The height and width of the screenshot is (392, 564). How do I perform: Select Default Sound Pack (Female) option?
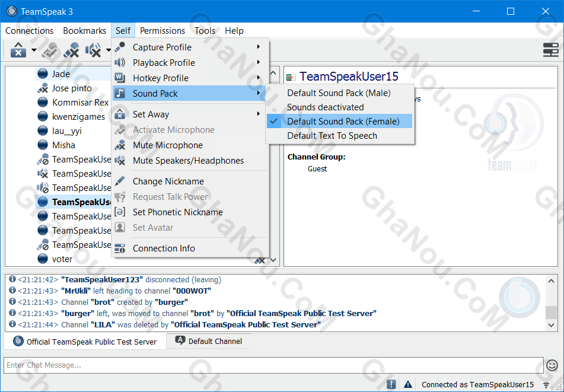coord(340,122)
